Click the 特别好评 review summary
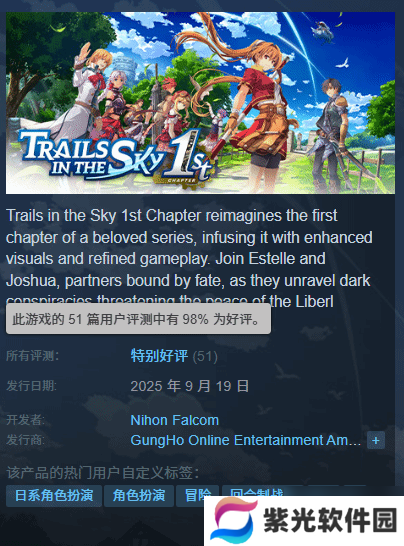Image resolution: width=404 pixels, height=546 pixels. [159, 356]
